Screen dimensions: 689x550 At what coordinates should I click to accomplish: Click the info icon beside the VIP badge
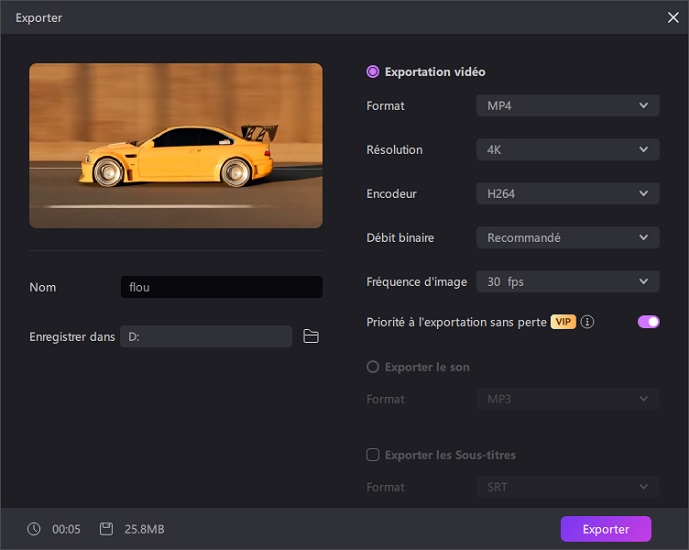587,322
